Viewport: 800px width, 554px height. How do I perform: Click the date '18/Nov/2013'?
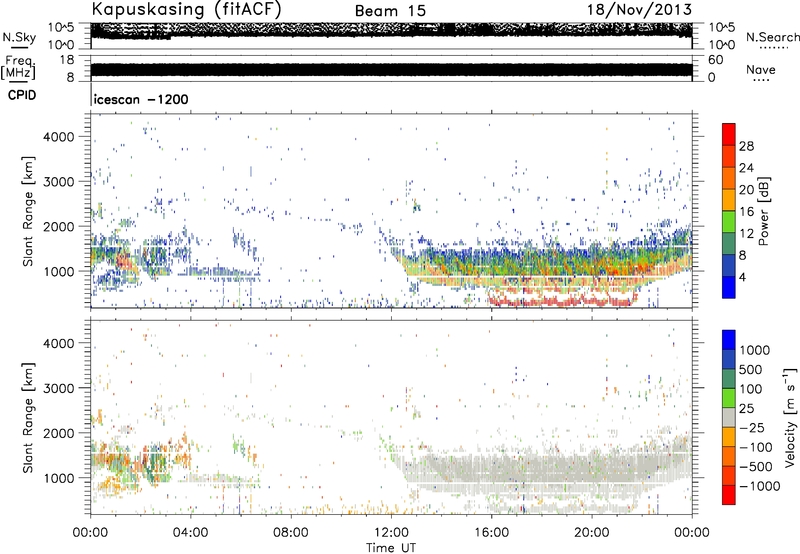pos(639,10)
